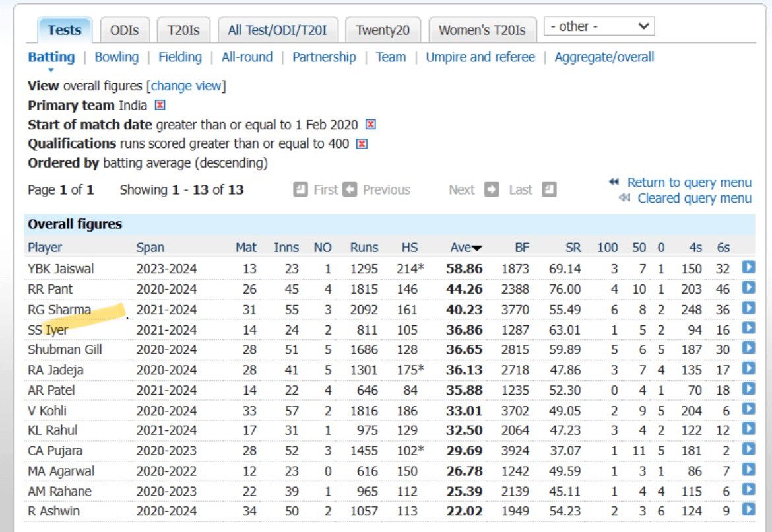Expand the Batting menu arrow
772x532 pixels.
click(51, 70)
